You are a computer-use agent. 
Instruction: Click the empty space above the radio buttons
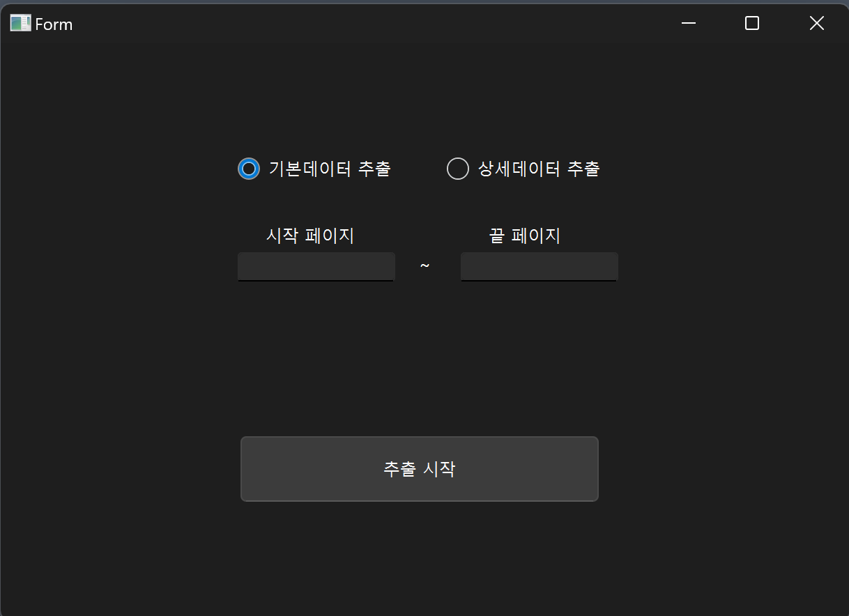(418, 98)
